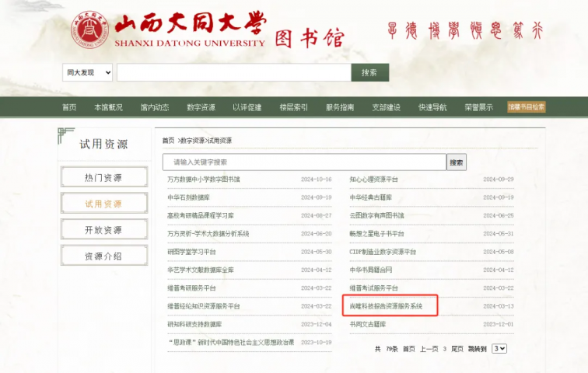
Task: Select 热门资源 in the sidebar
Action: (x=103, y=178)
